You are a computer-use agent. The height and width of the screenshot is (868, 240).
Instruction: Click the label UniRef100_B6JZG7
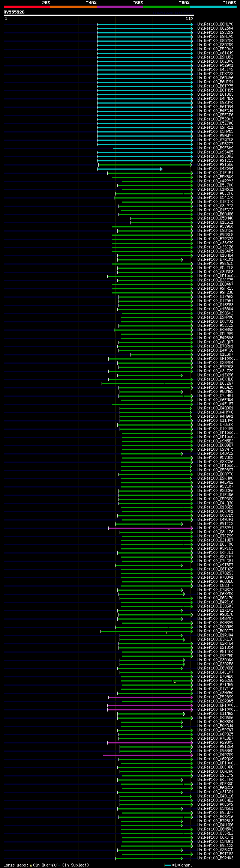pyautogui.click(x=215, y=384)
